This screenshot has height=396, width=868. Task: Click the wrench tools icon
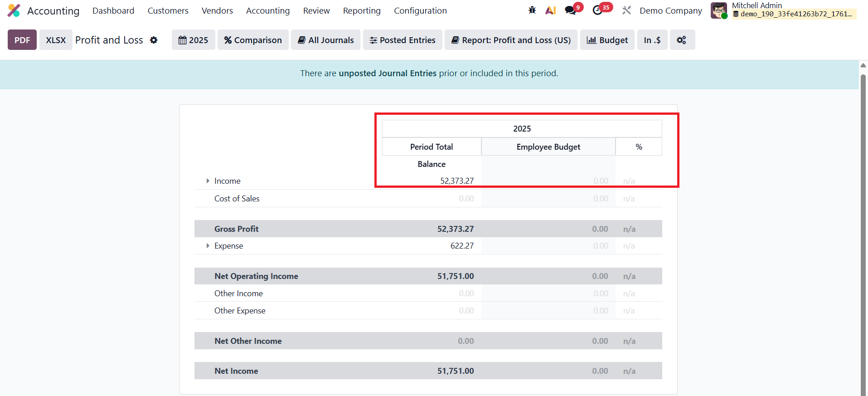[x=626, y=10]
